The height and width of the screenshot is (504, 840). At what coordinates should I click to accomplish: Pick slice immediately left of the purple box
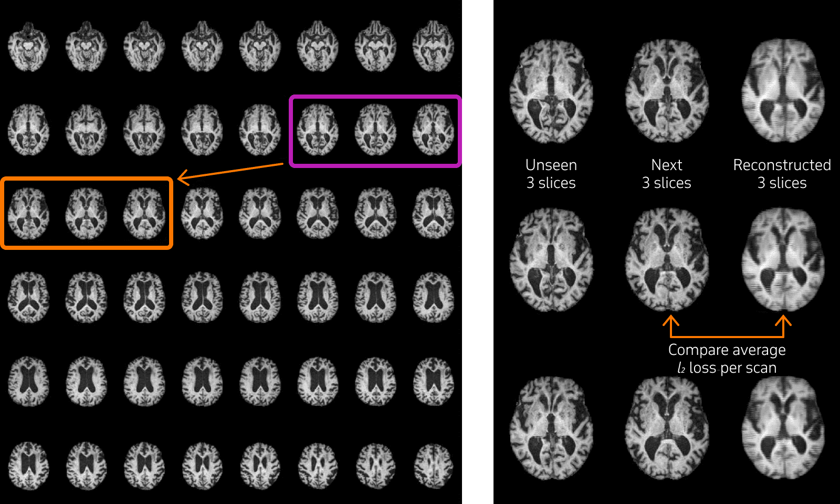[x=260, y=130]
